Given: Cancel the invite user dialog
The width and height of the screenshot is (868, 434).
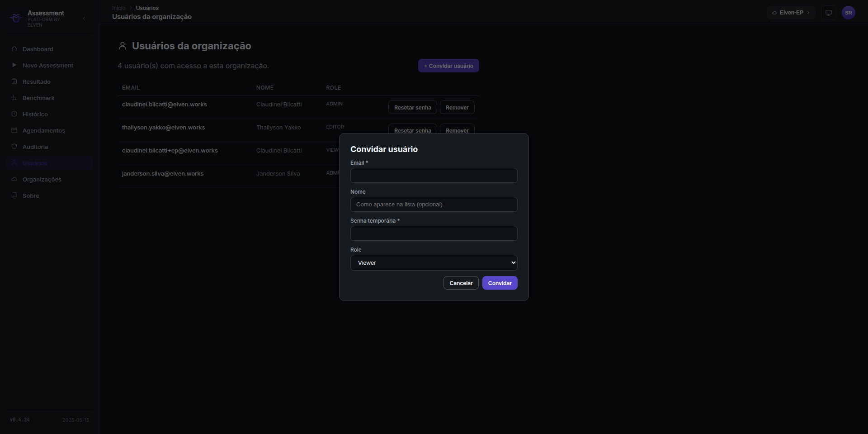Looking at the screenshot, I should 461,283.
